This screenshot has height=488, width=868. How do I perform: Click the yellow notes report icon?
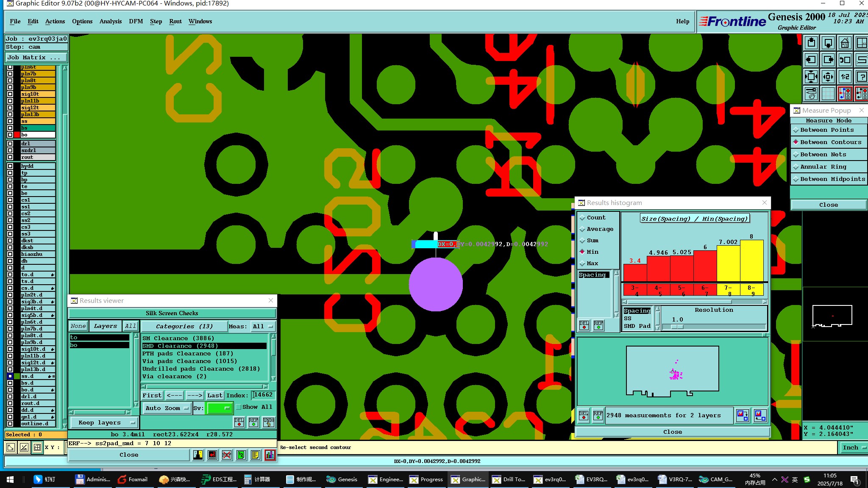(255, 455)
